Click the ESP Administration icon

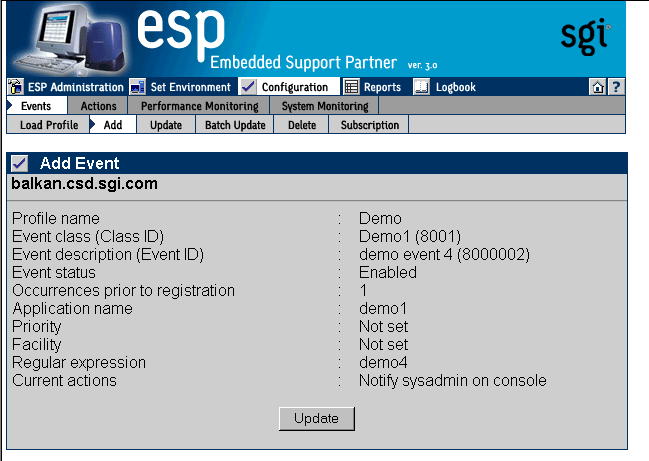tap(16, 87)
